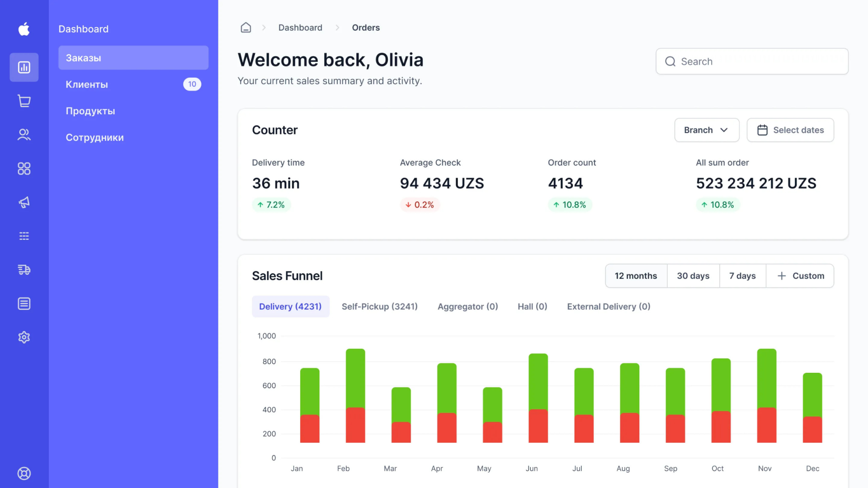Switch to Self-Pickup (3241) tab
Image resolution: width=868 pixels, height=488 pixels.
379,306
